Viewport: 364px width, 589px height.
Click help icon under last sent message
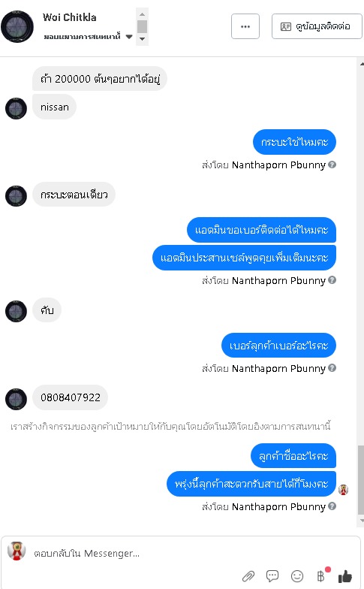click(x=332, y=506)
